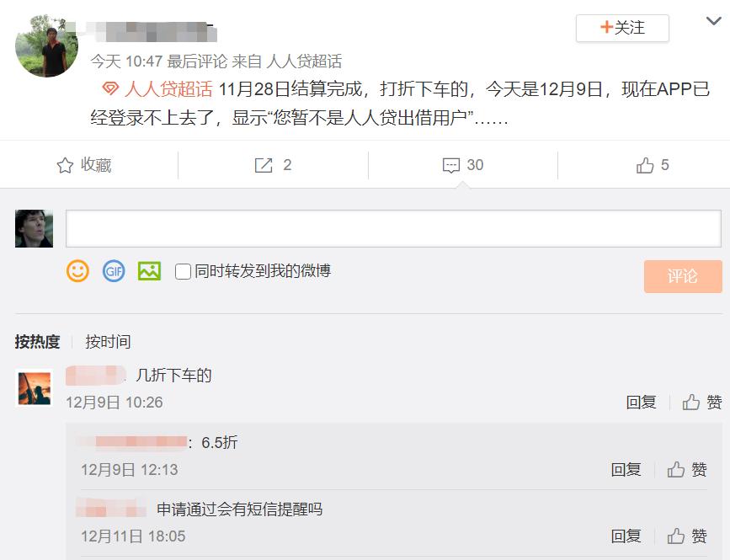
Task: Click the repost icon showing 2
Action: [x=262, y=165]
